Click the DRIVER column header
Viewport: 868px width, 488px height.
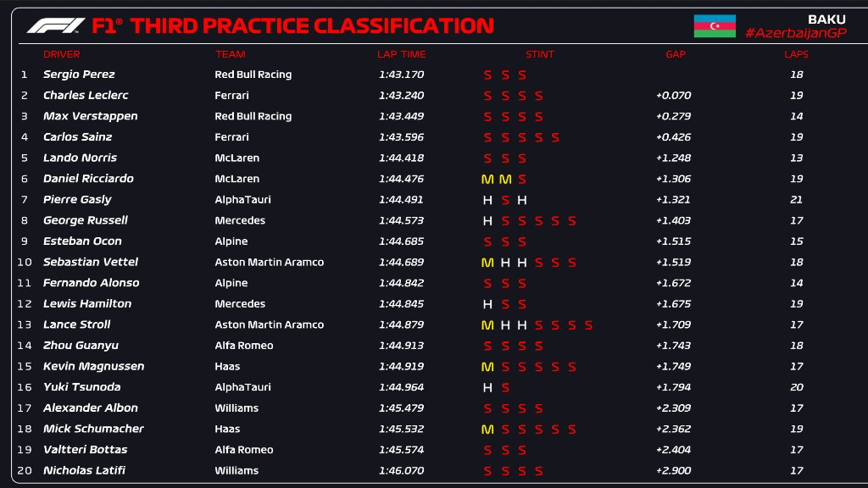[62, 54]
